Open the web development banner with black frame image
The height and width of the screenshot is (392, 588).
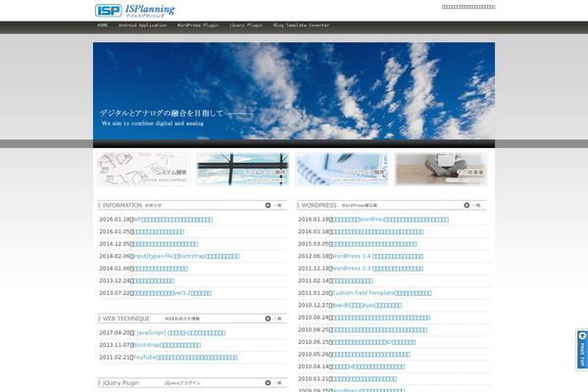(243, 169)
